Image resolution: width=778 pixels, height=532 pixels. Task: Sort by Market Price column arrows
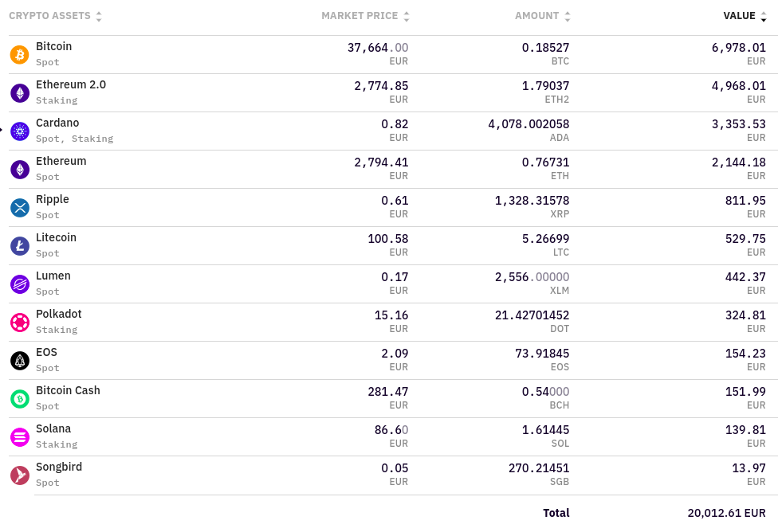coord(407,16)
